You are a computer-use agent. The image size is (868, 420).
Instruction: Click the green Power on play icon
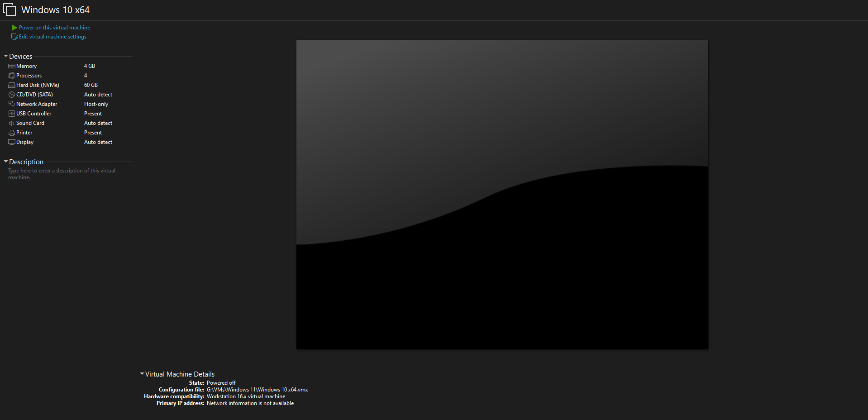click(14, 28)
